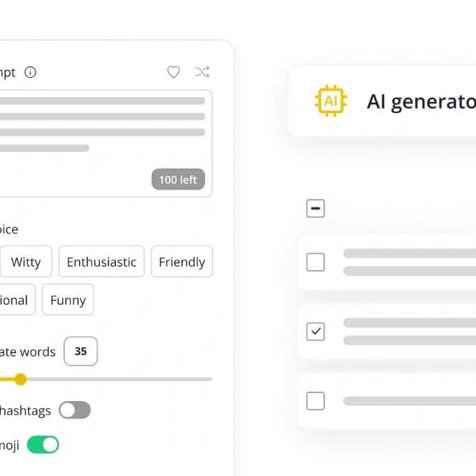This screenshot has height=476, width=476.
Task: Click the shuffle prompt icon
Action: 202,72
